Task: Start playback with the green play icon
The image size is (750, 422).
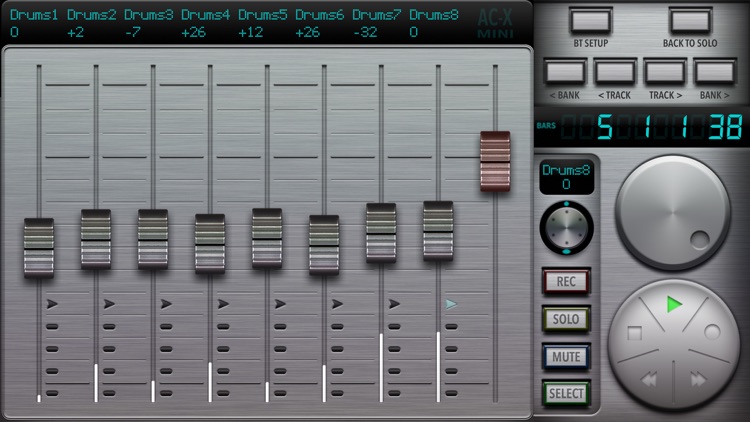Action: point(674,304)
